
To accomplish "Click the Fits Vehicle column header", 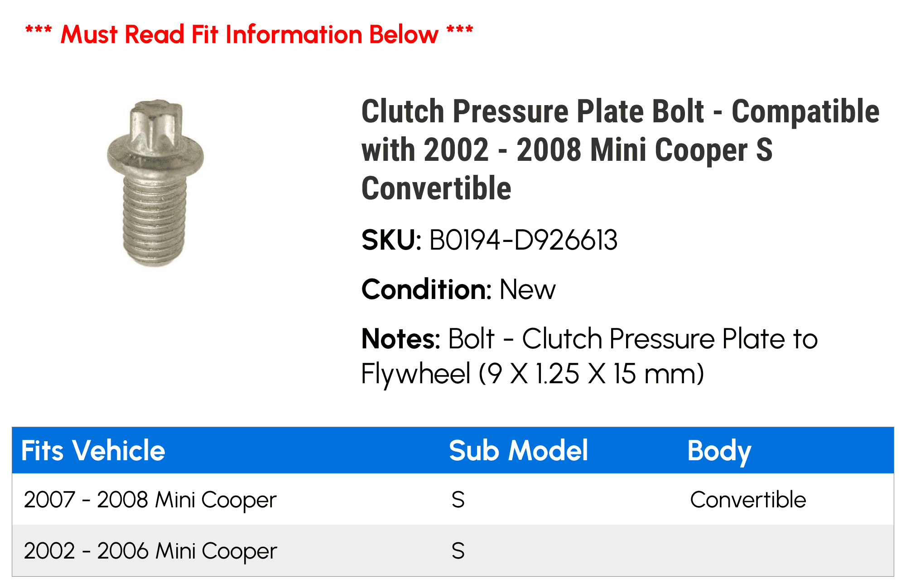I will pos(93,451).
